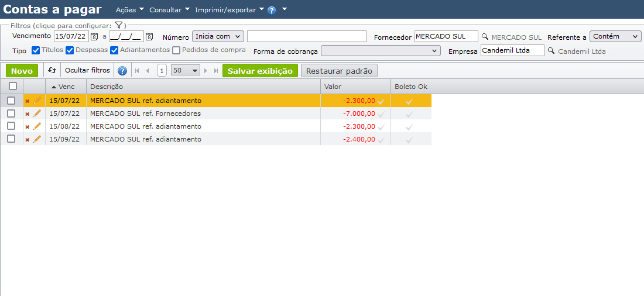Viewport: 644px width, 296px height.
Task: Go to first page of results
Action: 137,71
